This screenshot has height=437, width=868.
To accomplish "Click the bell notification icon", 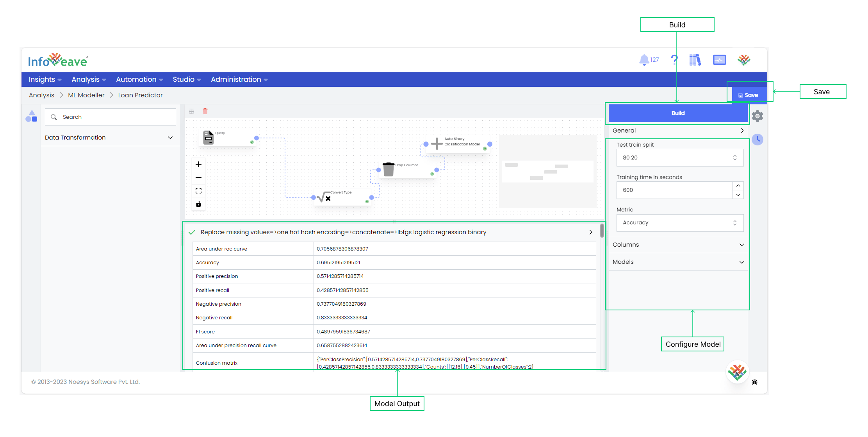I will click(x=645, y=60).
